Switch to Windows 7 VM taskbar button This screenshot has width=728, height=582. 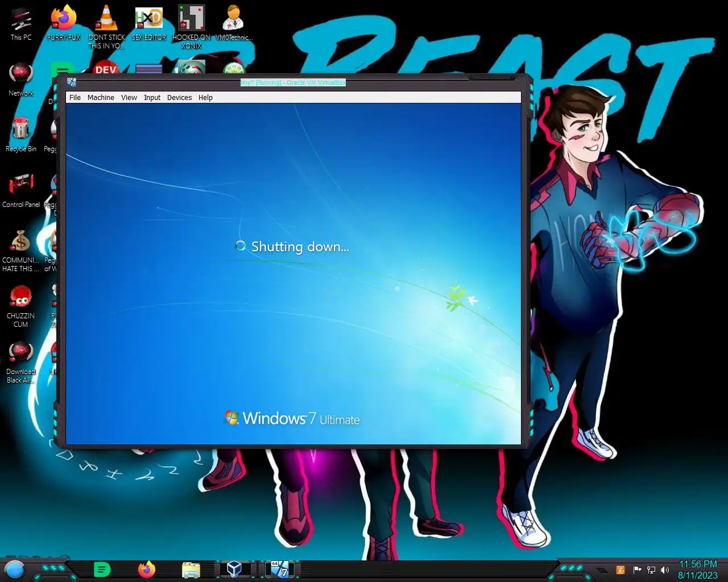279,569
